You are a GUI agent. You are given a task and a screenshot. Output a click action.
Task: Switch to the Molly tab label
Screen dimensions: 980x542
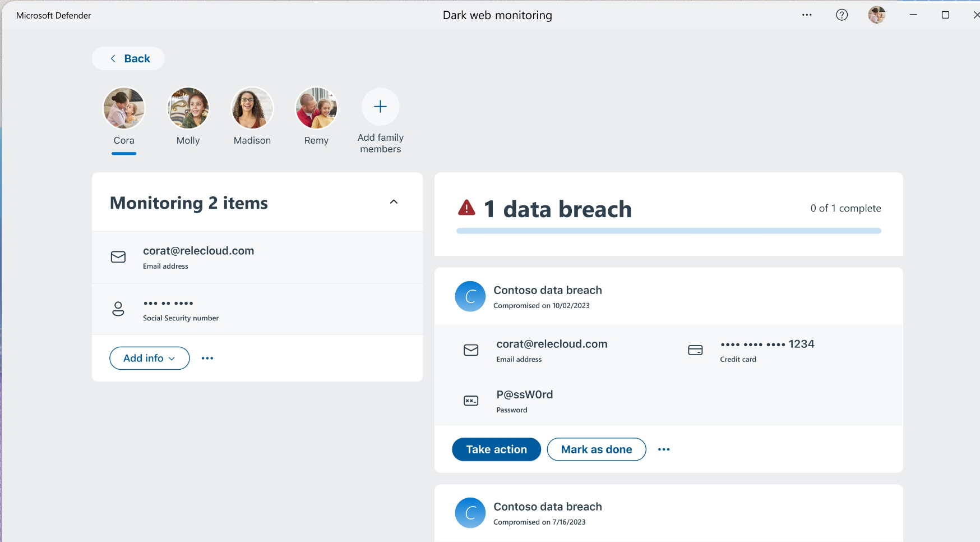tap(188, 140)
